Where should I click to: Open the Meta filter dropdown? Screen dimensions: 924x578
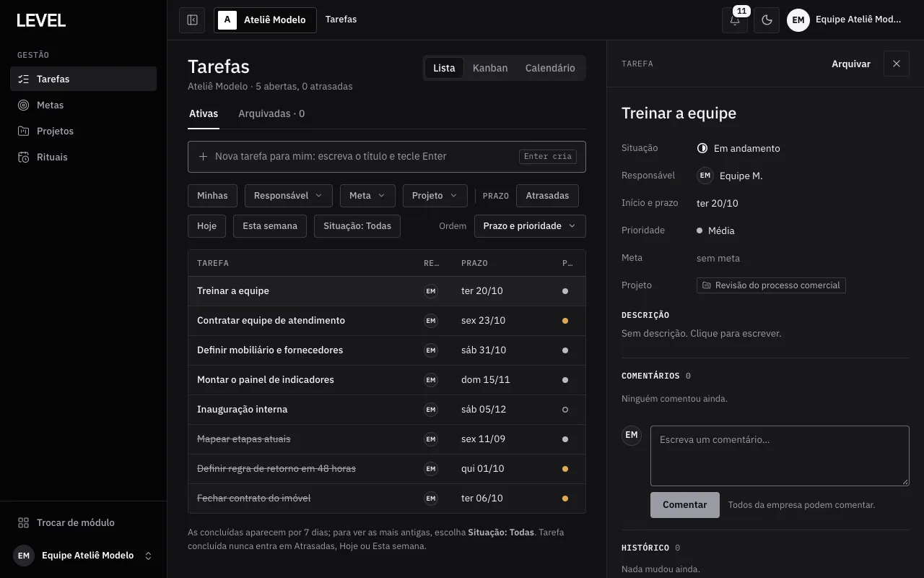pyautogui.click(x=367, y=196)
